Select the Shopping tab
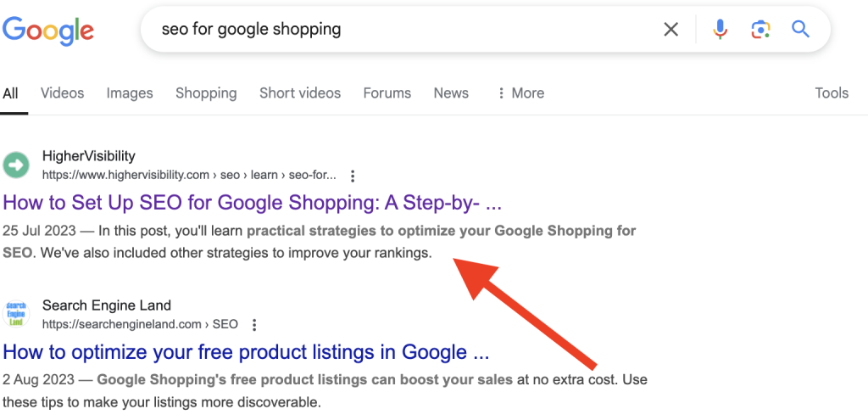The height and width of the screenshot is (420, 868). coord(206,93)
